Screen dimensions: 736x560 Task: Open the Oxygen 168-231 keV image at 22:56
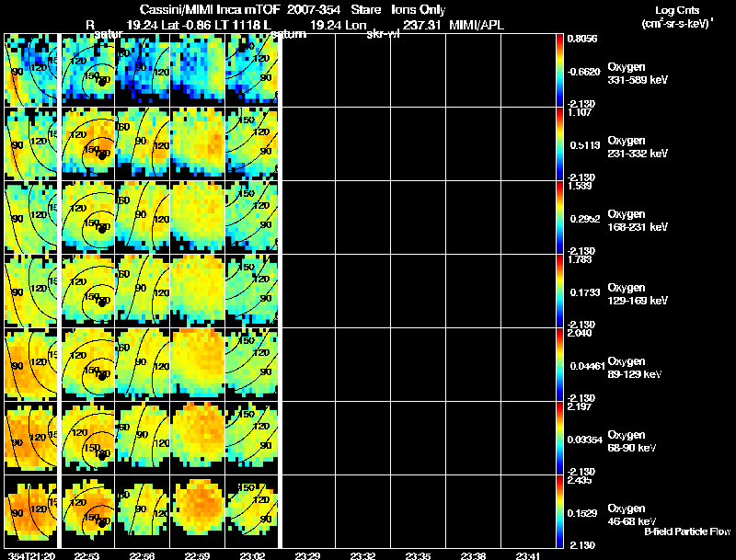point(143,217)
